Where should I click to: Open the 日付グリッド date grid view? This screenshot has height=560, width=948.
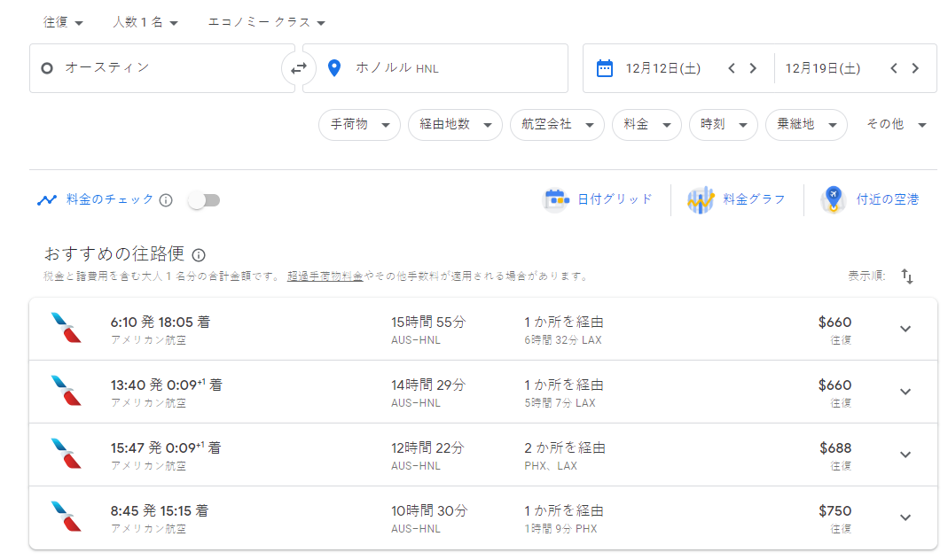coord(598,199)
